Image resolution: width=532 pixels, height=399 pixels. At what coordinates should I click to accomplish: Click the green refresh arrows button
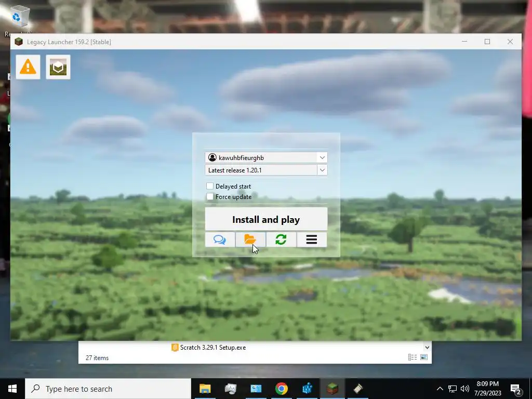click(281, 240)
